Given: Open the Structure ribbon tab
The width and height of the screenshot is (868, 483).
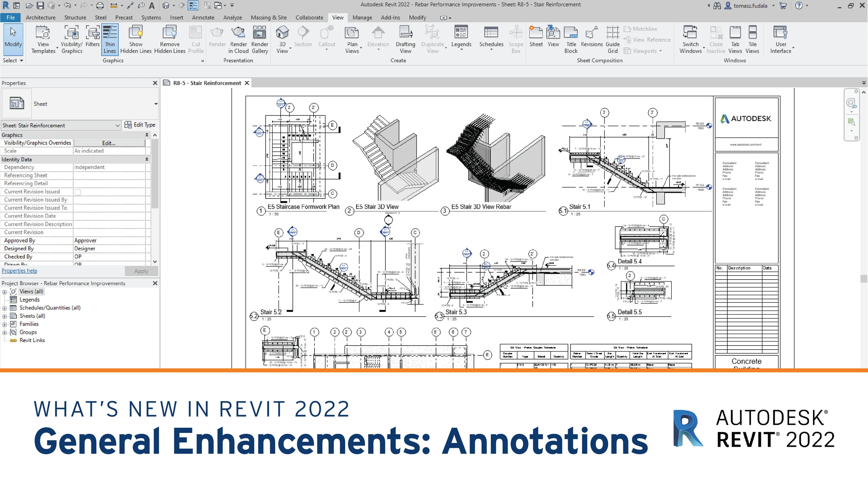Looking at the screenshot, I should [x=75, y=18].
